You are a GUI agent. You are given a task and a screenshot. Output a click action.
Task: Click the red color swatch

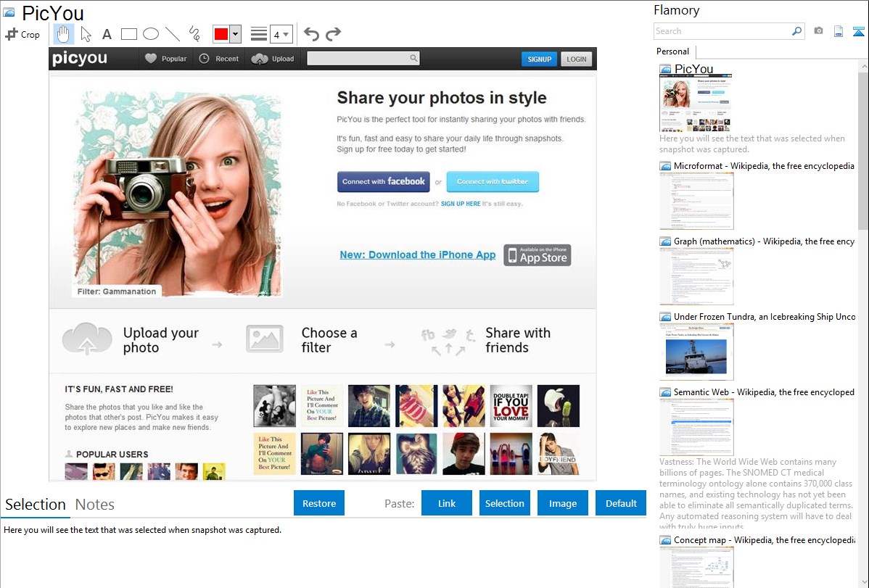coord(221,34)
